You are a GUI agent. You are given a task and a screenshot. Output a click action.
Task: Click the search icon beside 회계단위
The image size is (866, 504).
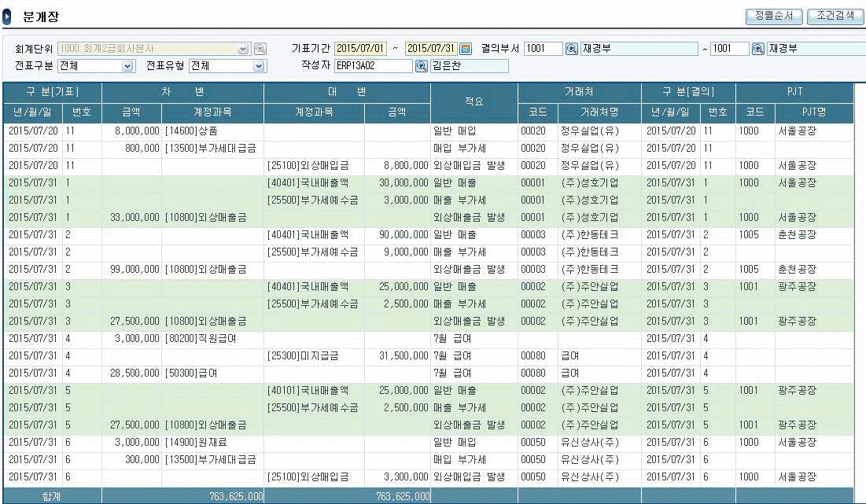coord(260,49)
